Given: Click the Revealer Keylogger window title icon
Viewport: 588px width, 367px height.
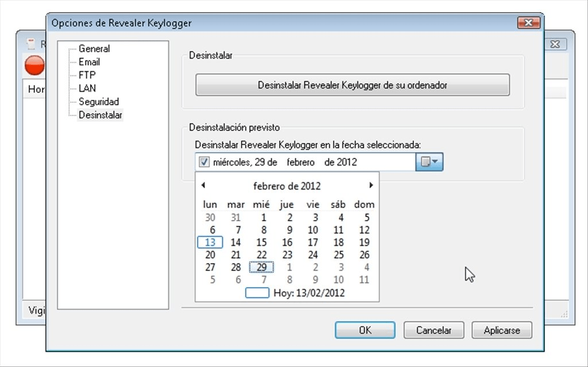Looking at the screenshot, I should click(30, 44).
